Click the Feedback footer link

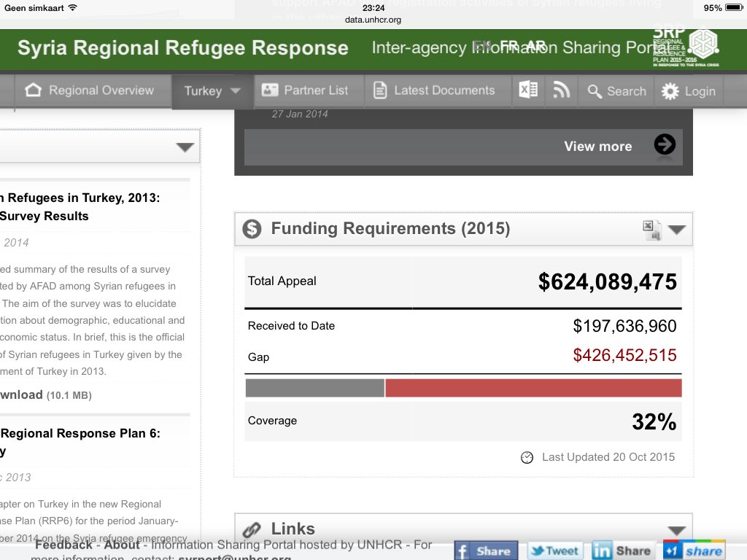tap(63, 545)
